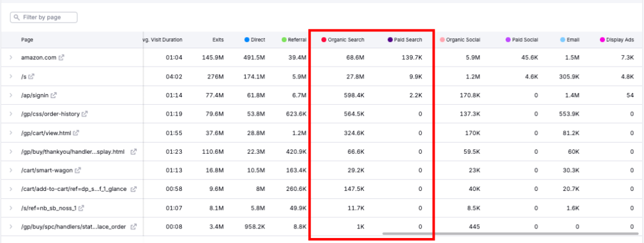Select the 68.6M Organic Search value
This screenshot has height=243, width=644.
(x=355, y=58)
